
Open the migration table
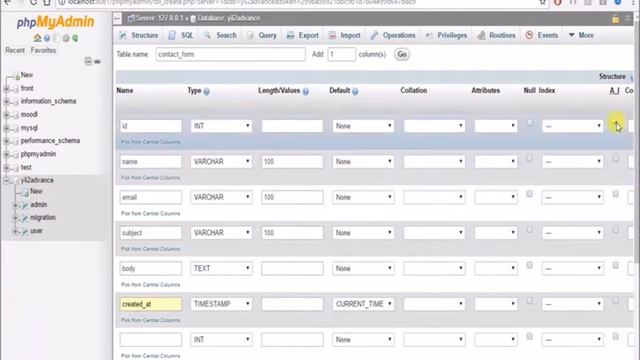tap(42, 218)
